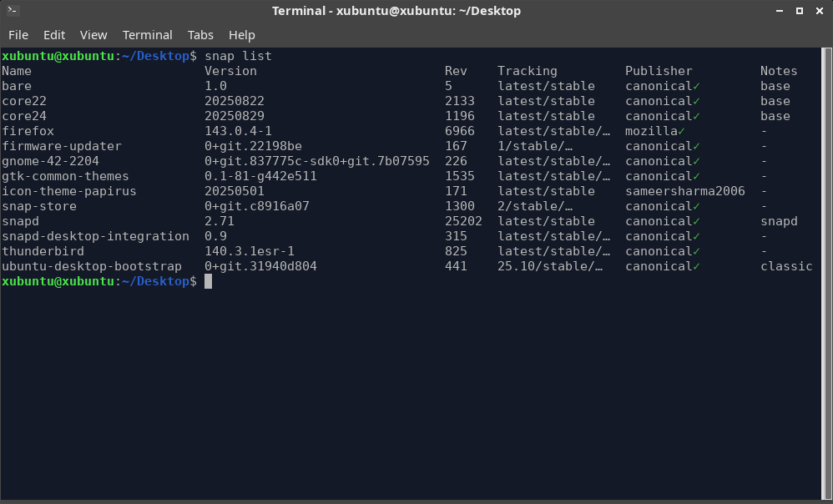Screen dimensions: 833x504
Task: Open the Edit menu
Action: click(x=54, y=35)
